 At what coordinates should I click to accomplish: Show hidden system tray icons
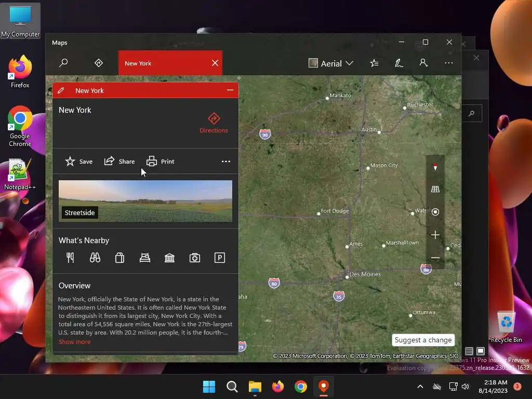[x=420, y=387]
